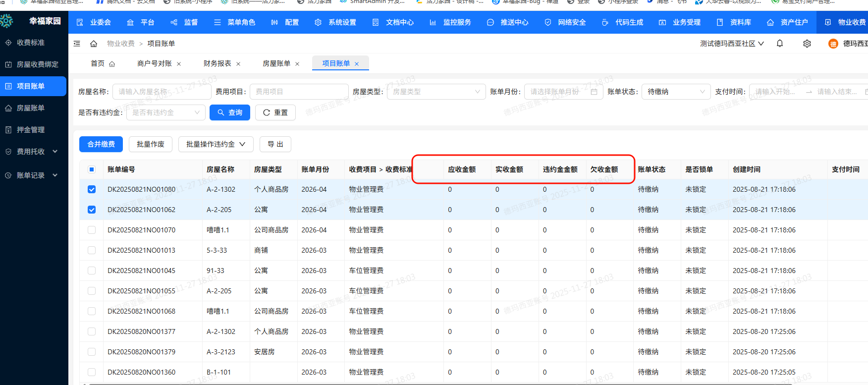
Task: Open the 监控服务 top menu item
Action: pyautogui.click(x=450, y=22)
